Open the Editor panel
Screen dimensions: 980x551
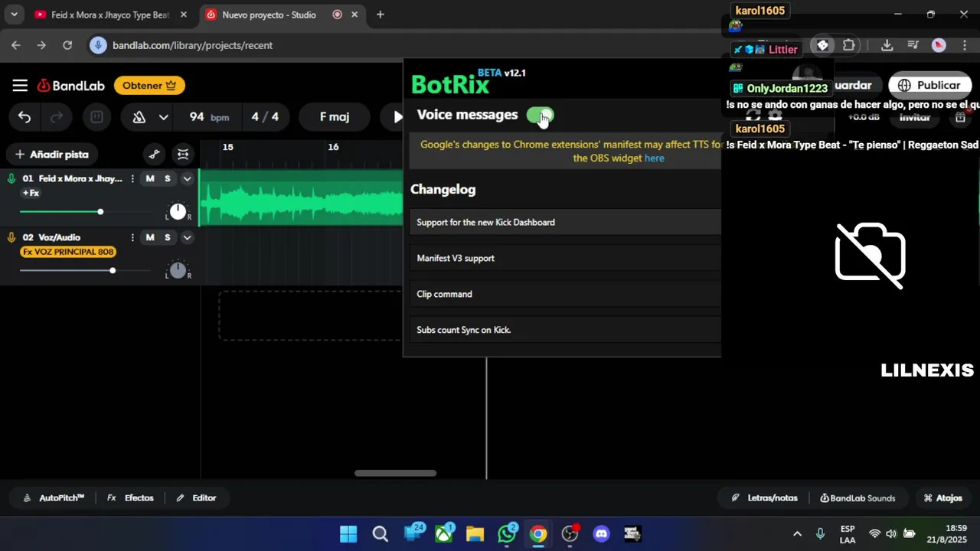pyautogui.click(x=196, y=498)
